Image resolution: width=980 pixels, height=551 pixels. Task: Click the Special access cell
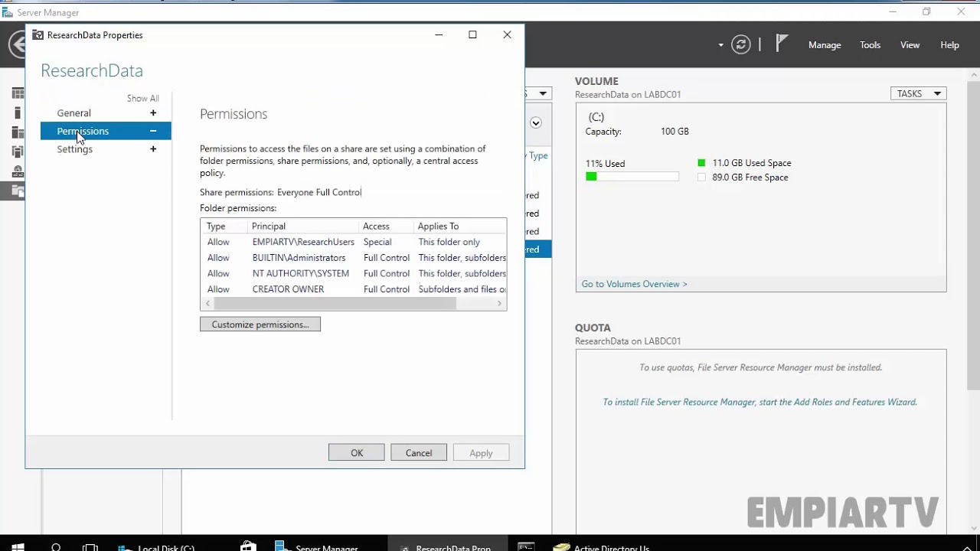[377, 242]
